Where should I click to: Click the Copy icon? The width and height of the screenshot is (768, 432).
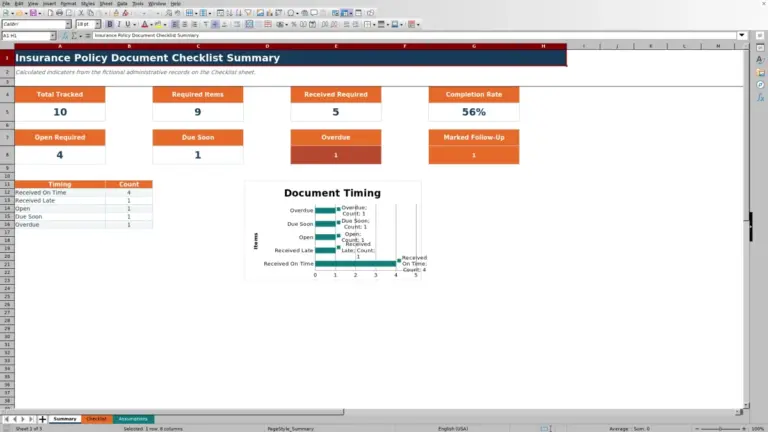pos(91,13)
